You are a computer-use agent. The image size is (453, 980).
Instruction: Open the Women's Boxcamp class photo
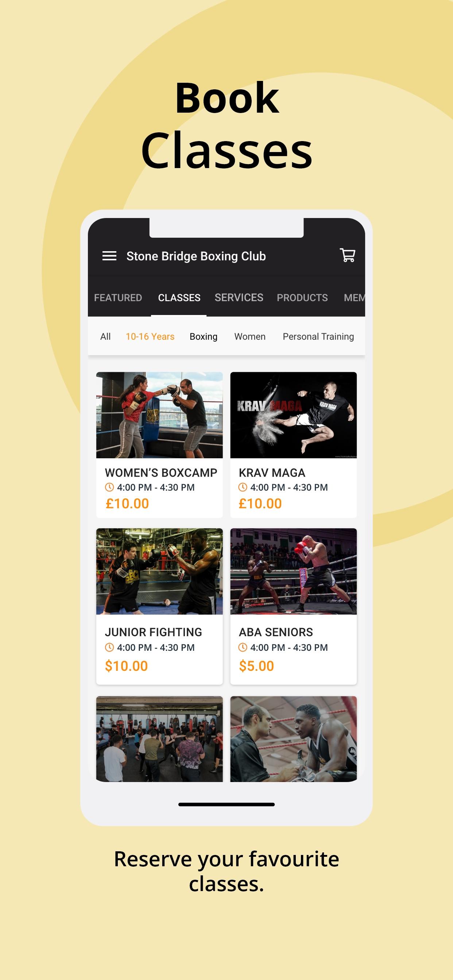tap(159, 415)
